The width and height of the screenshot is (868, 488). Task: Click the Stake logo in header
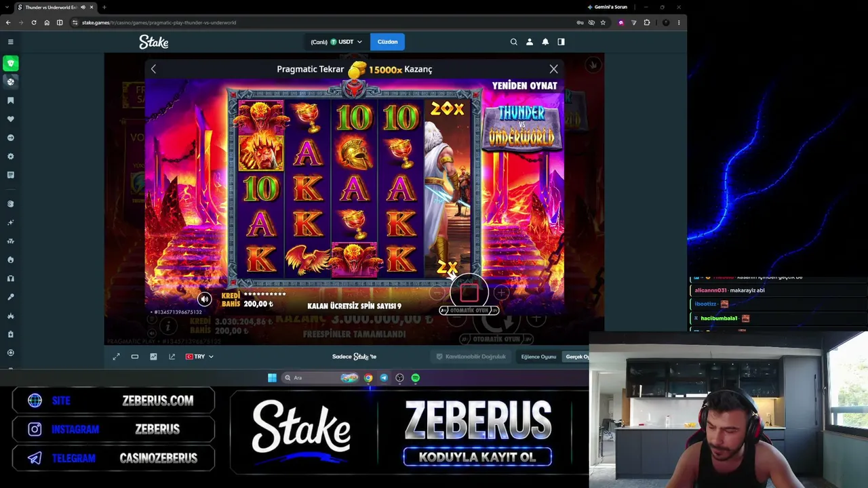(x=154, y=42)
